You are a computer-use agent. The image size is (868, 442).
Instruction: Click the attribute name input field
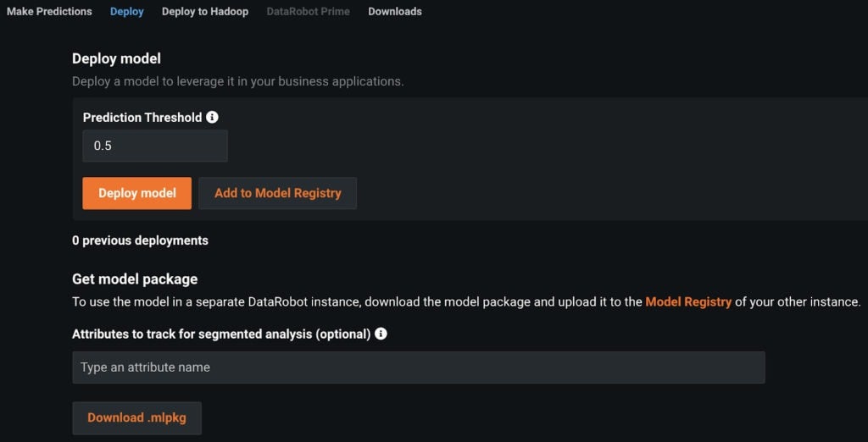[x=419, y=367]
